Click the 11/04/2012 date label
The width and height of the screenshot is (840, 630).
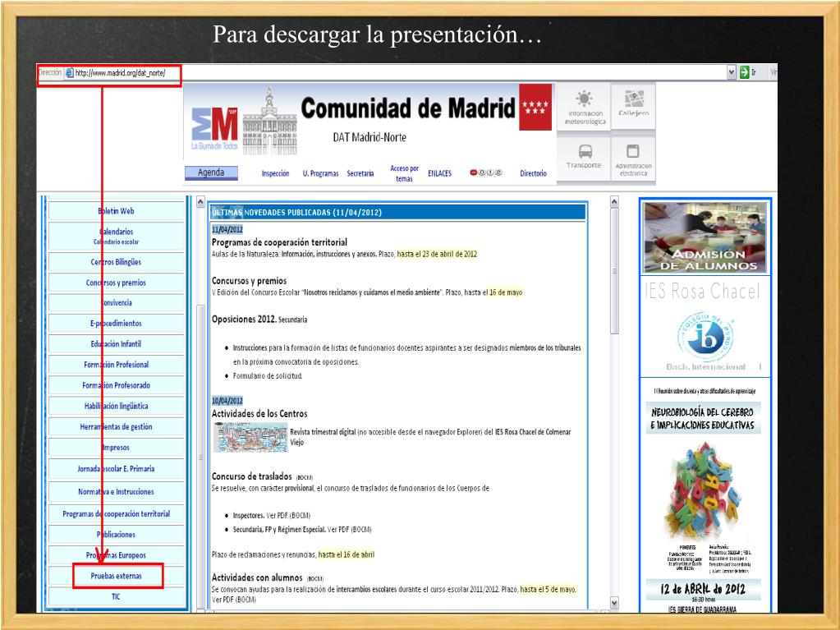click(x=227, y=229)
